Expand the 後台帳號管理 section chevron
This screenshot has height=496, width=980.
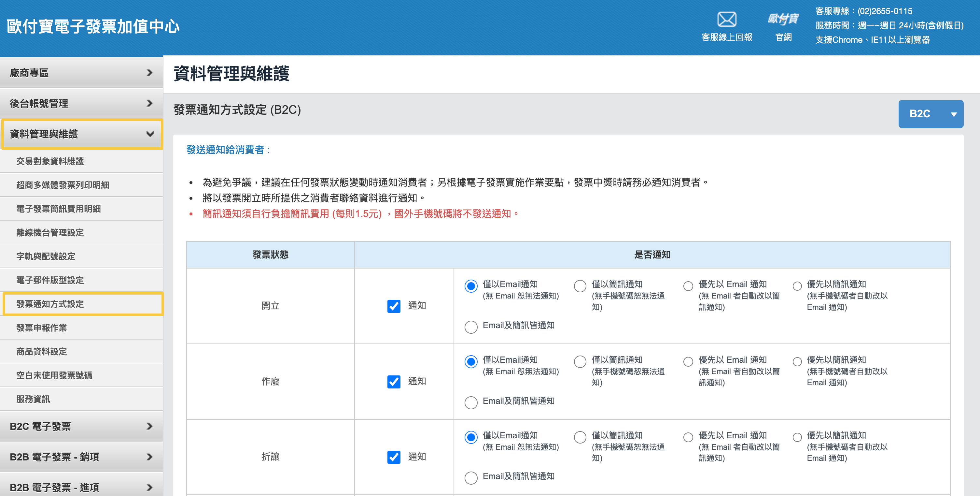coord(149,103)
